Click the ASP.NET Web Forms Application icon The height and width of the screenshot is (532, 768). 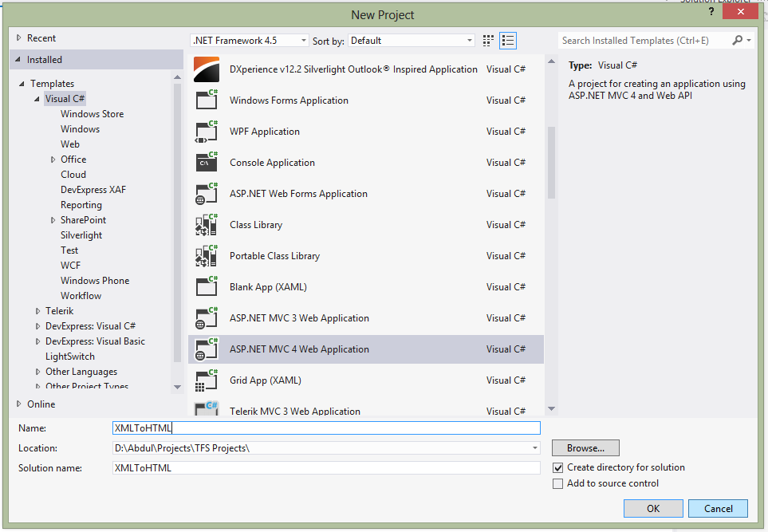coord(207,194)
